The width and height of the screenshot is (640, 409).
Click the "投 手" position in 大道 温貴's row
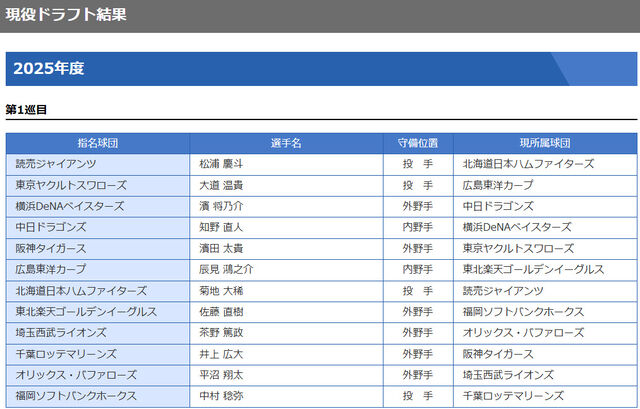click(418, 185)
